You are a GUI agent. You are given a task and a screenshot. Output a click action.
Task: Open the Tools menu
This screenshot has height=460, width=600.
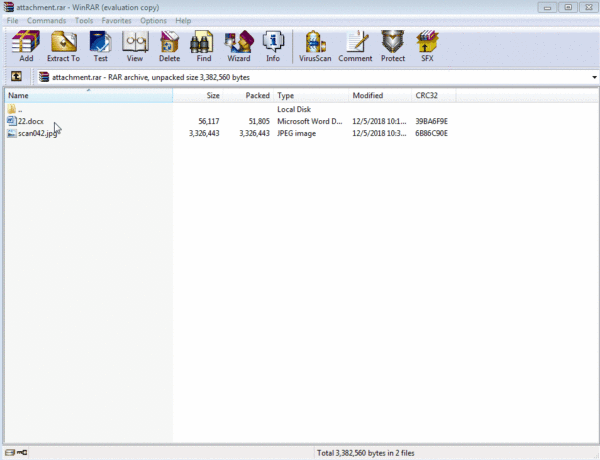click(x=84, y=21)
